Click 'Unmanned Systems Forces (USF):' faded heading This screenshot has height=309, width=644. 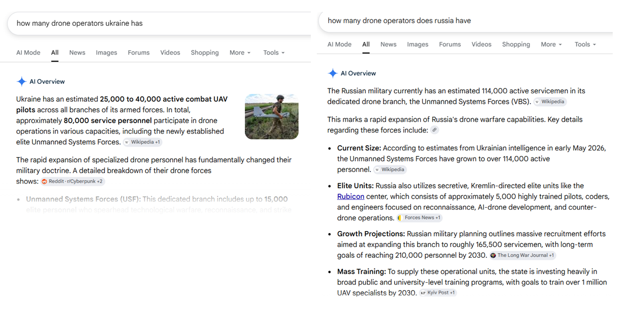coord(83,199)
